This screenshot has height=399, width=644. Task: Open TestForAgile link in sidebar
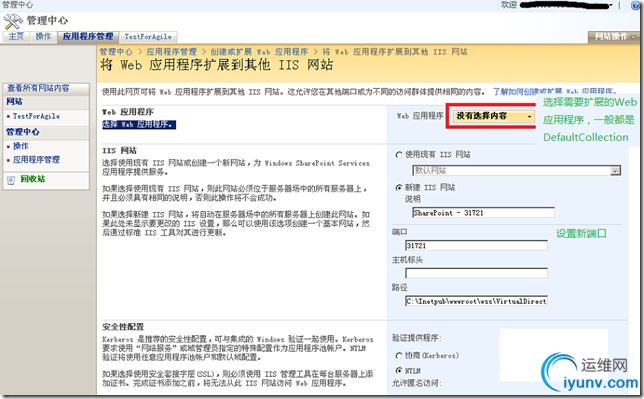point(36,116)
